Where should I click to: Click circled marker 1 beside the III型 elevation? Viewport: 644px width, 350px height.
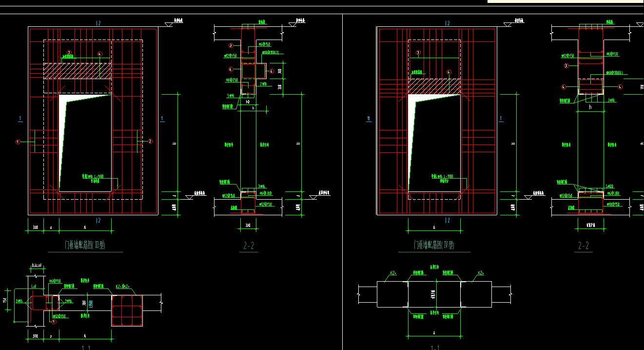click(x=18, y=142)
